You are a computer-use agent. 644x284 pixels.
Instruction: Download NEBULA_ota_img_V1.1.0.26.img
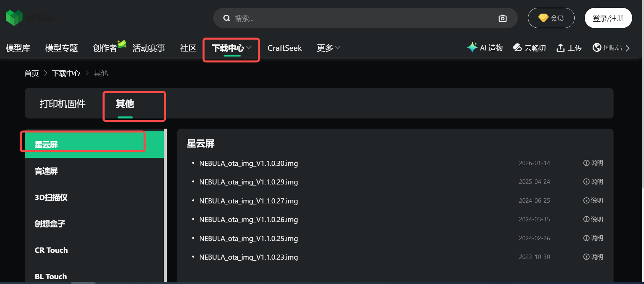[248, 220]
